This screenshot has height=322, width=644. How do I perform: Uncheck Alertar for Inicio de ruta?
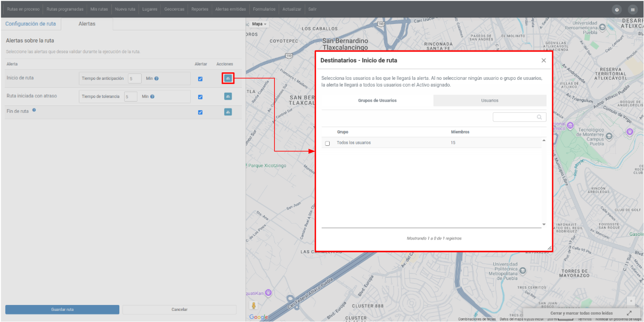[200, 79]
